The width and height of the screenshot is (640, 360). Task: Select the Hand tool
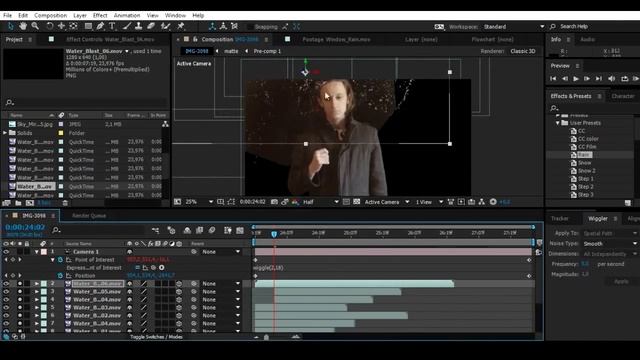pyautogui.click(x=23, y=26)
